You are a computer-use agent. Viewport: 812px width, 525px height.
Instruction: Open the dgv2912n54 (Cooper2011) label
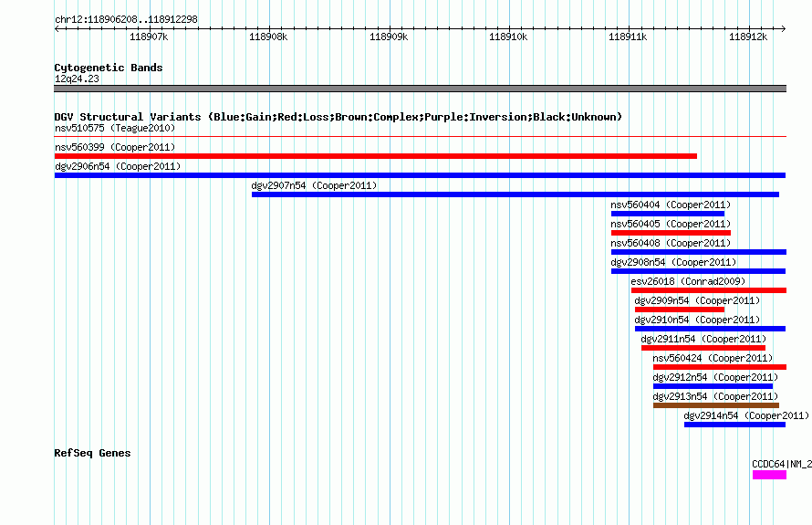[x=715, y=377]
